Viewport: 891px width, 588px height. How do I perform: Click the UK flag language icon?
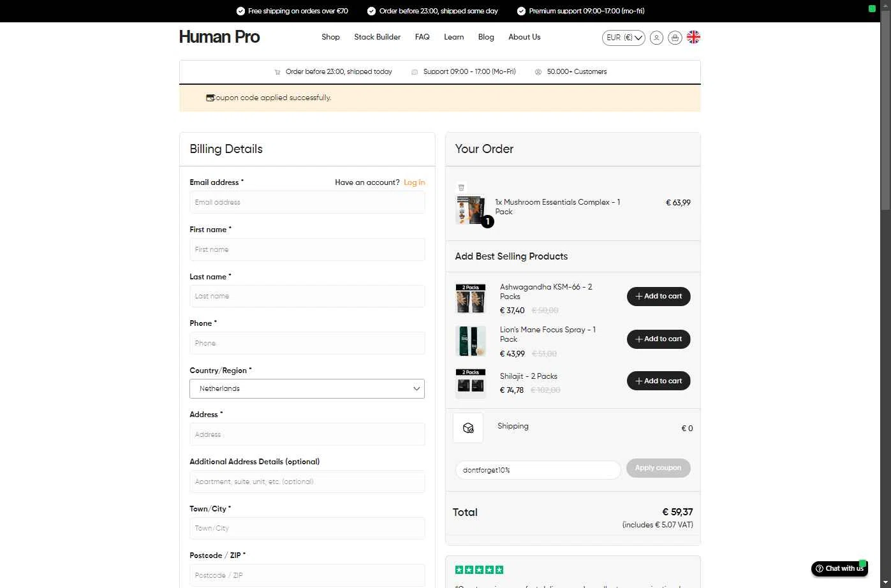point(693,37)
